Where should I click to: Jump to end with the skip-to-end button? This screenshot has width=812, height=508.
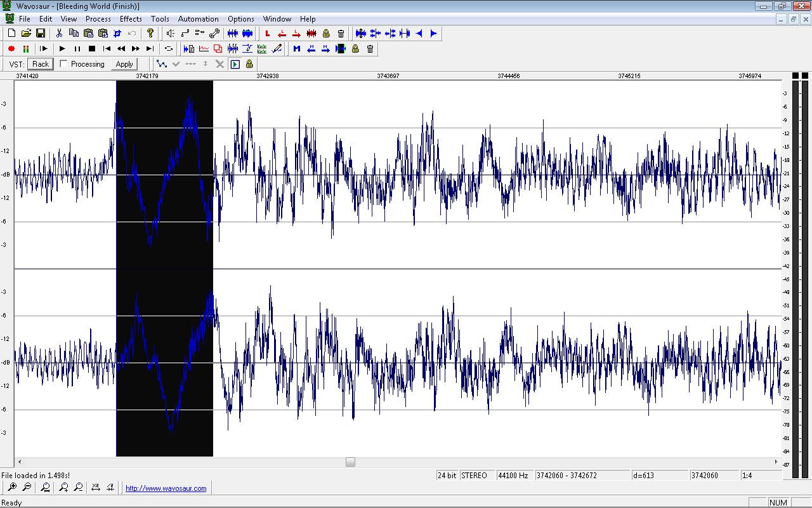click(x=150, y=49)
